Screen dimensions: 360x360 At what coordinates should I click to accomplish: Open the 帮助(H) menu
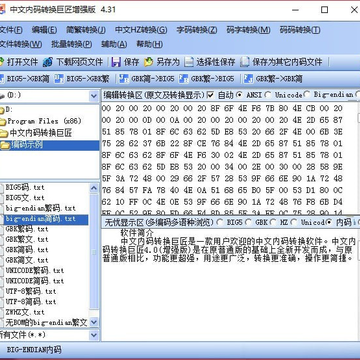point(150,44)
